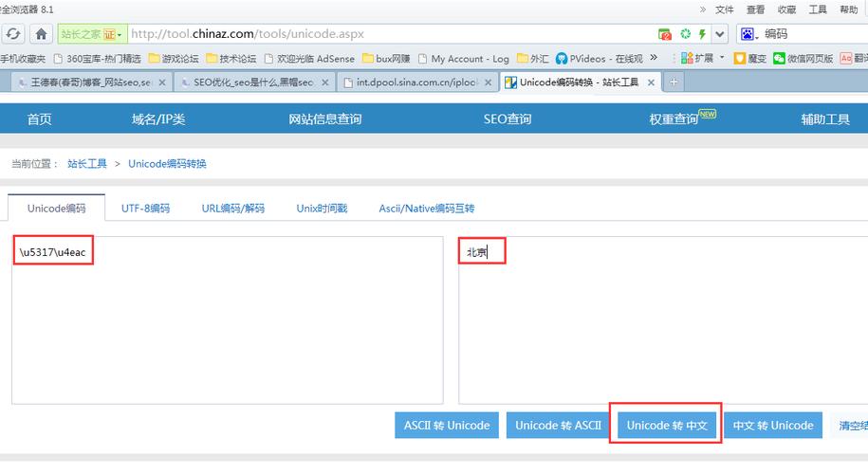Viewport: 868px width, 474px height.
Task: Click the Unicode 转 中文 button
Action: click(x=667, y=426)
